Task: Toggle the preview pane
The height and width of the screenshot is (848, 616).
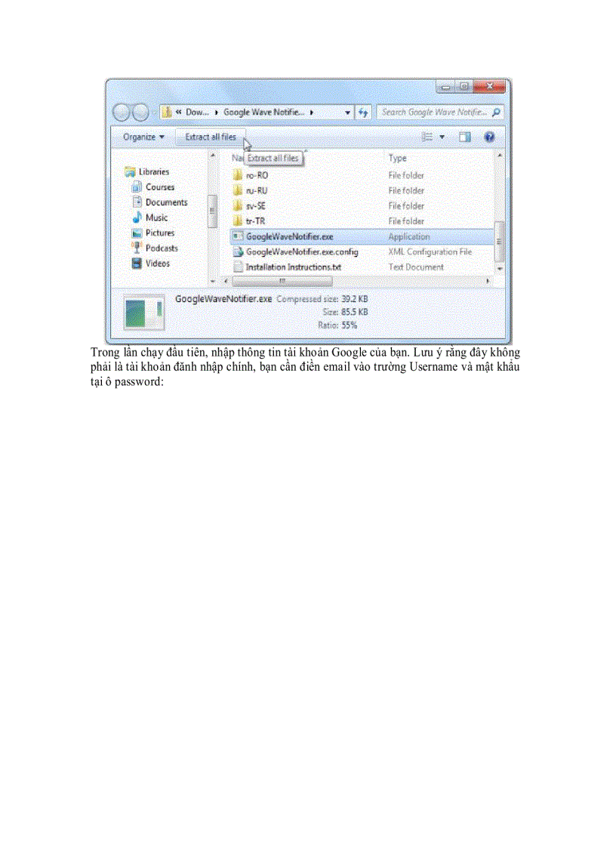Action: (463, 137)
